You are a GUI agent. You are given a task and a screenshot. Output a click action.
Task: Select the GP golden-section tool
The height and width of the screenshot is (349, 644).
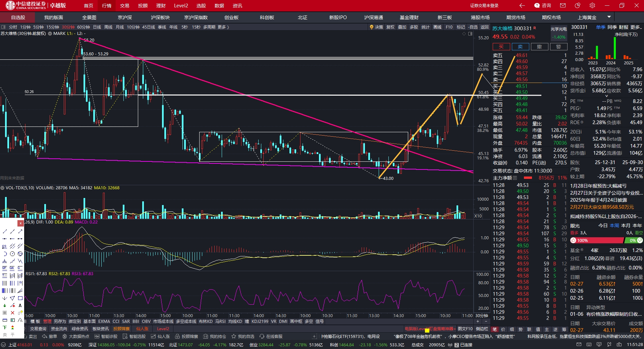5,268
